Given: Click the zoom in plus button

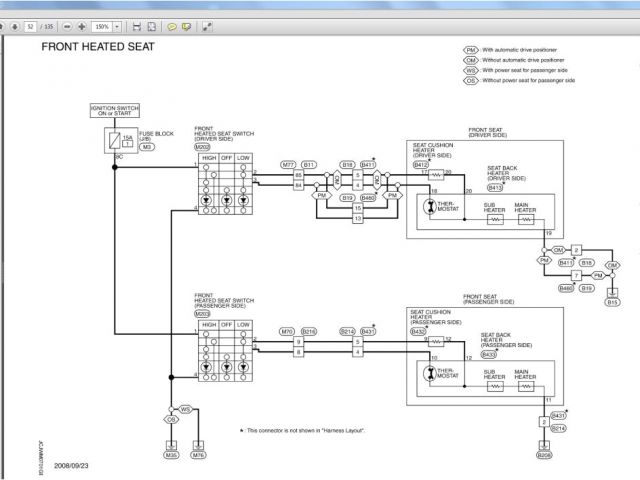Looking at the screenshot, I should (x=82, y=26).
